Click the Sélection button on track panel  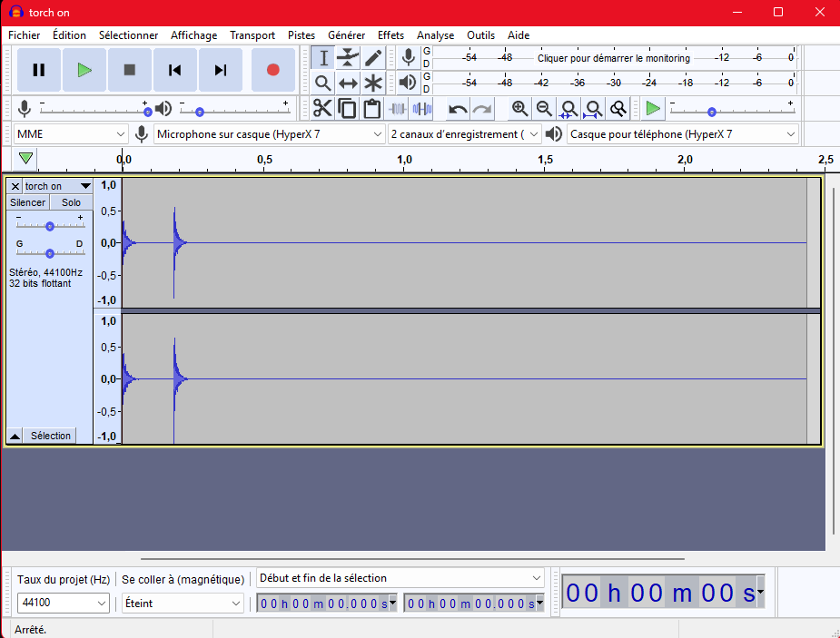(x=50, y=436)
